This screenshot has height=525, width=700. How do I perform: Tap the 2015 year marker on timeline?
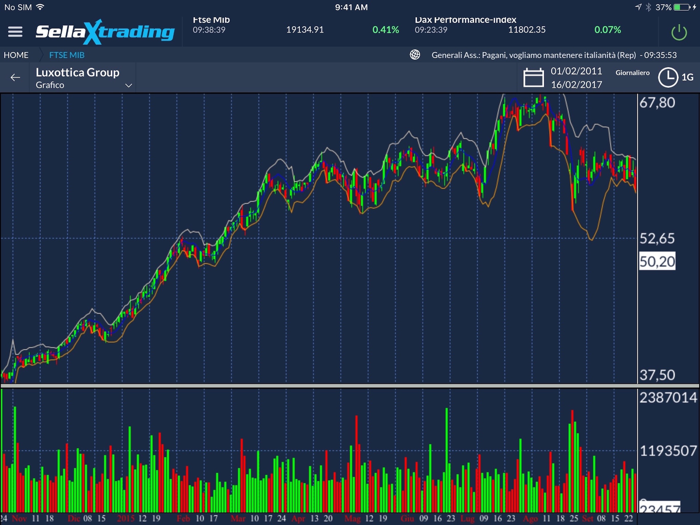(x=125, y=518)
